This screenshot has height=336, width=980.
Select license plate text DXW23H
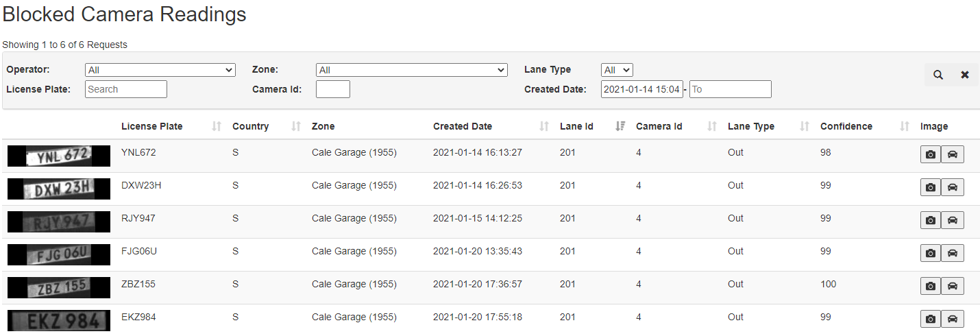[141, 185]
